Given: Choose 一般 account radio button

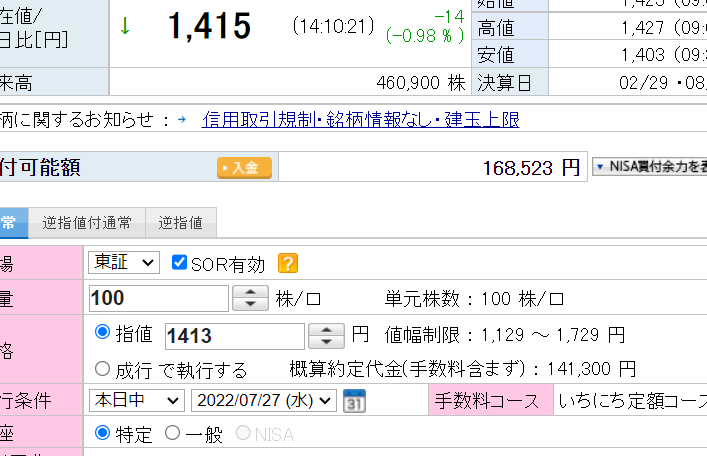Looking at the screenshot, I should pyautogui.click(x=172, y=434).
